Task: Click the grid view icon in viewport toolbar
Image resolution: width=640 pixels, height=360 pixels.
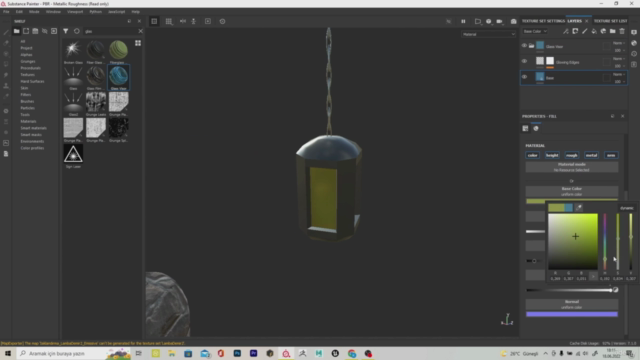Action: 169,21
